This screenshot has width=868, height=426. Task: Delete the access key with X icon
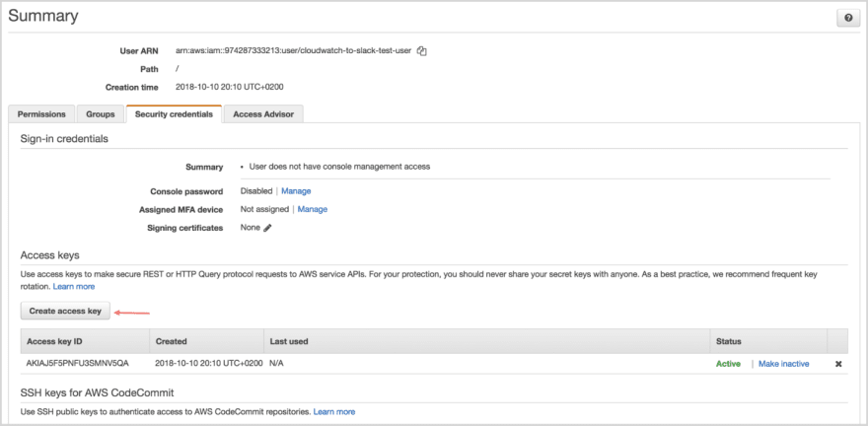pyautogui.click(x=838, y=364)
